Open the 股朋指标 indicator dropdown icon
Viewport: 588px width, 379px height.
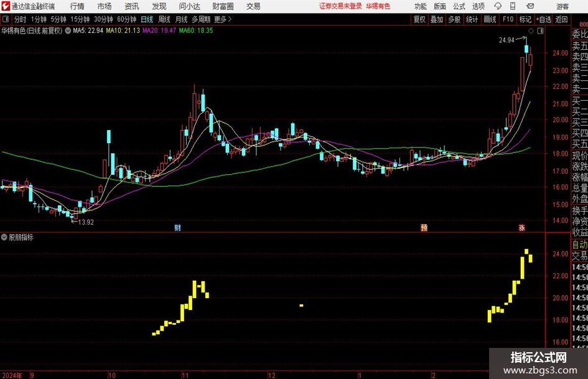[x=4, y=237]
